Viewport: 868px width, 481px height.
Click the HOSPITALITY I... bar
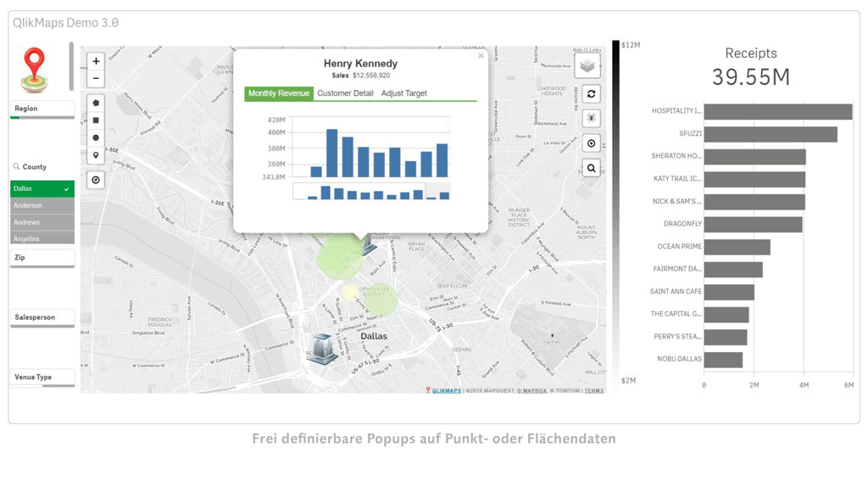pos(778,111)
